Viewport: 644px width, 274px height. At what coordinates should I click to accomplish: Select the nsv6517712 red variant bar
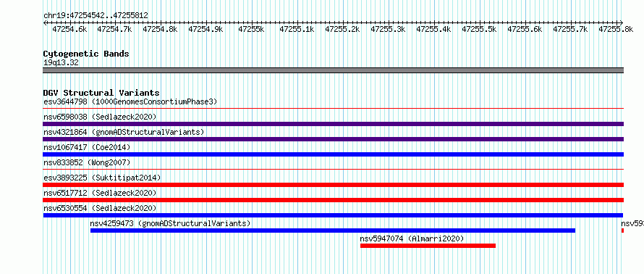[333, 200]
